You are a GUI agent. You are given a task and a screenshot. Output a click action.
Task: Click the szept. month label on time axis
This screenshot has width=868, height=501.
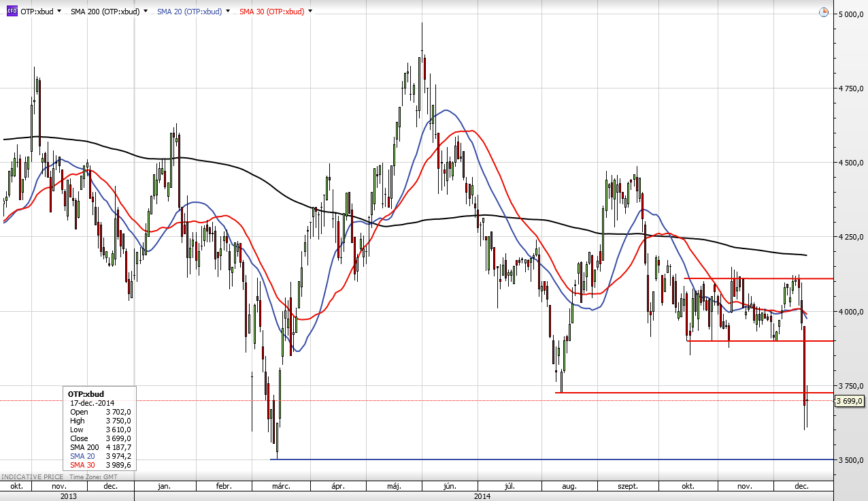tap(627, 487)
